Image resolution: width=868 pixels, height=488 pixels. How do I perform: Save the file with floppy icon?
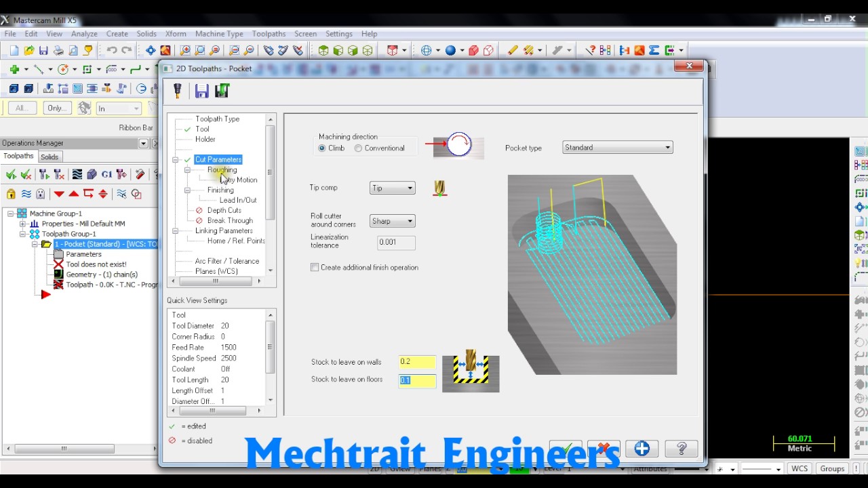pyautogui.click(x=43, y=50)
